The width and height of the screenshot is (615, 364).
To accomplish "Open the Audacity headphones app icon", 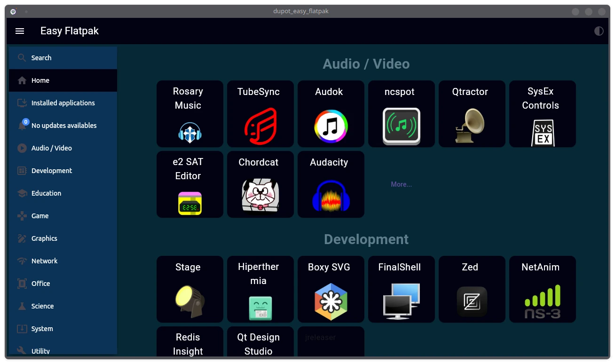I will (x=331, y=197).
